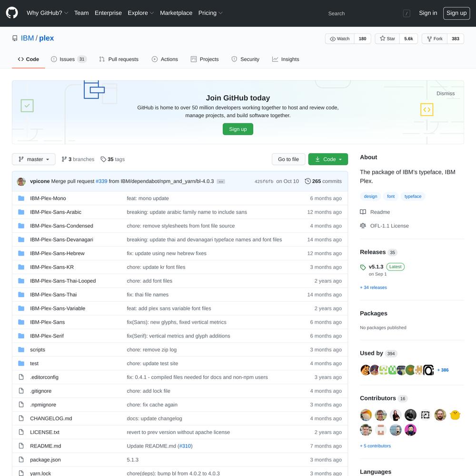This screenshot has width=476, height=476.
Task: Switch to the Actions tab
Action: tap(165, 59)
